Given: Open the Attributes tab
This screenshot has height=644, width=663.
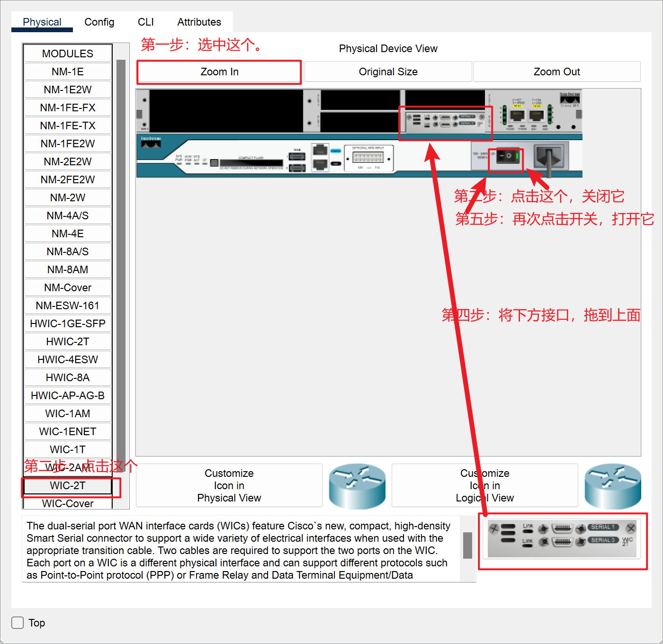Looking at the screenshot, I should pyautogui.click(x=199, y=22).
